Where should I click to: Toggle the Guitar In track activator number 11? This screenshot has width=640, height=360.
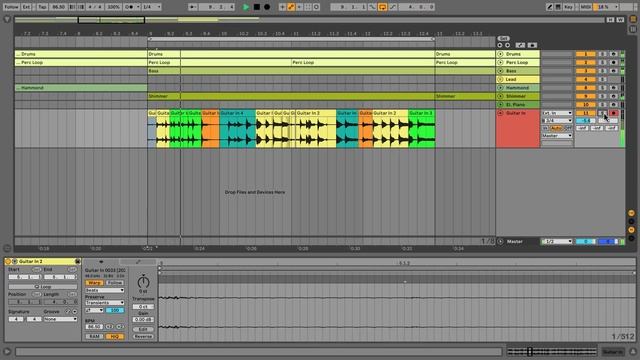click(585, 113)
